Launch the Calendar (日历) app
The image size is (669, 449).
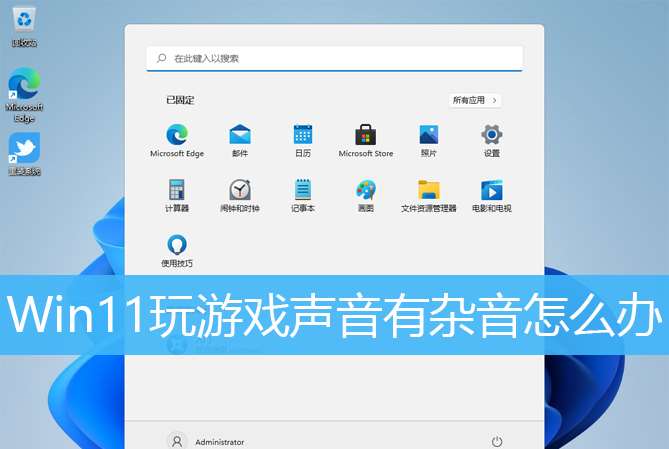point(303,140)
